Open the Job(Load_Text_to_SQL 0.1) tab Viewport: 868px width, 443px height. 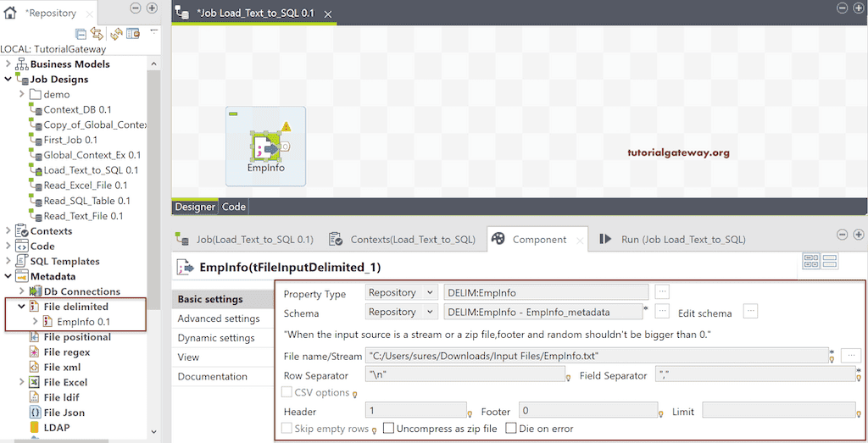tap(244, 240)
